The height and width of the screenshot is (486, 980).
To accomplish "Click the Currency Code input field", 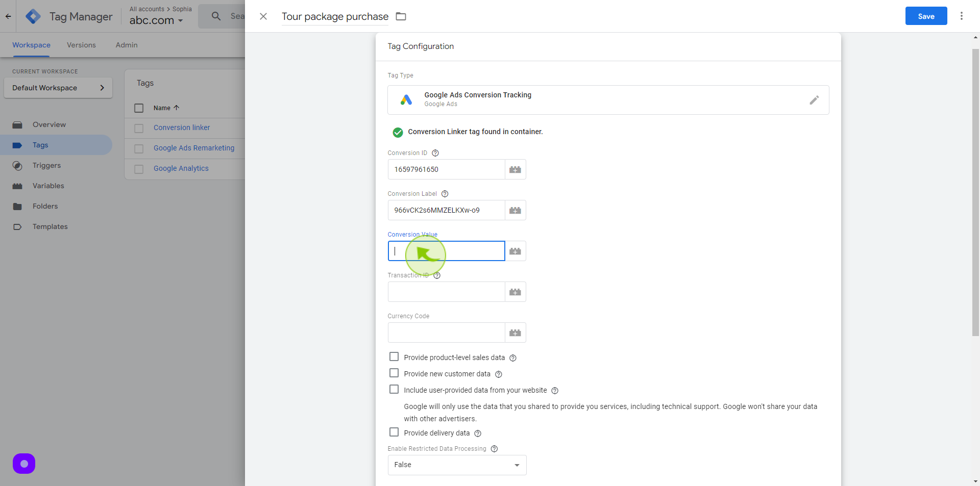I will (447, 332).
